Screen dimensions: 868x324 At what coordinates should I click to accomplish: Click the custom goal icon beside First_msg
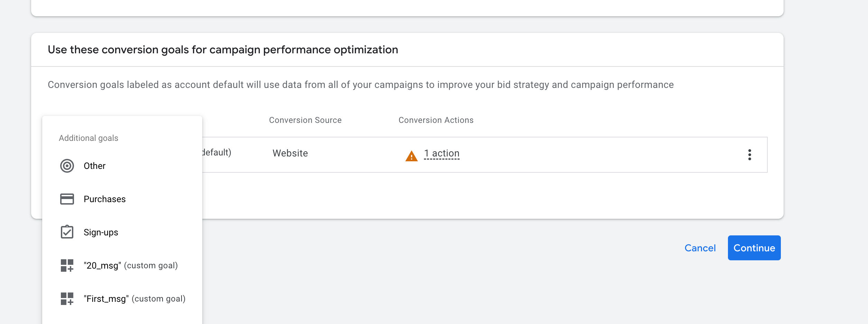(x=67, y=299)
